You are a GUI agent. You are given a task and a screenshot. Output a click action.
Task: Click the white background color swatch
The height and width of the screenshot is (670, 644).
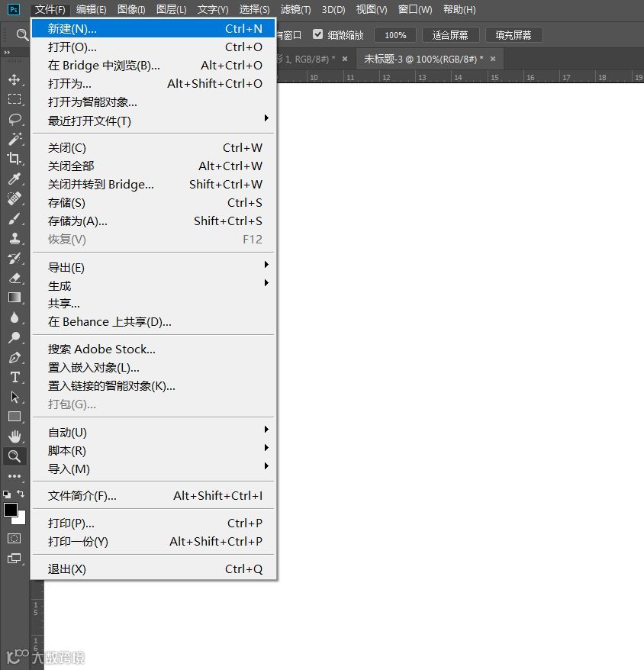pyautogui.click(x=20, y=519)
